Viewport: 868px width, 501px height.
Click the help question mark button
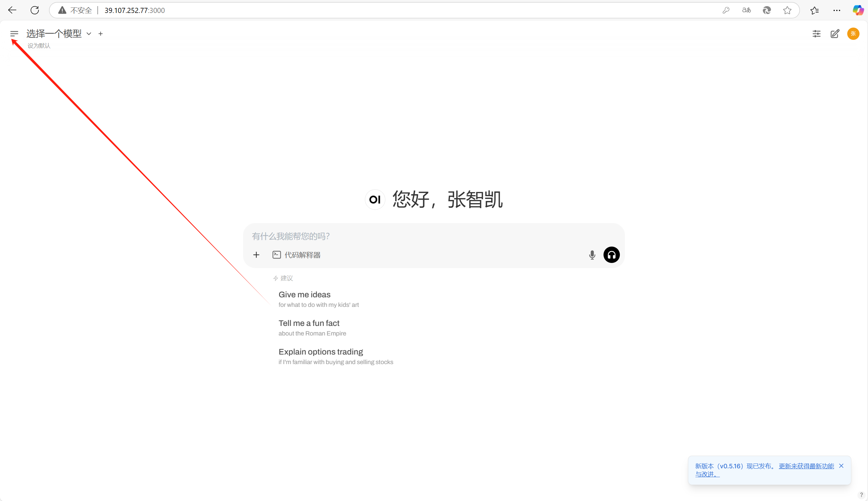click(861, 495)
